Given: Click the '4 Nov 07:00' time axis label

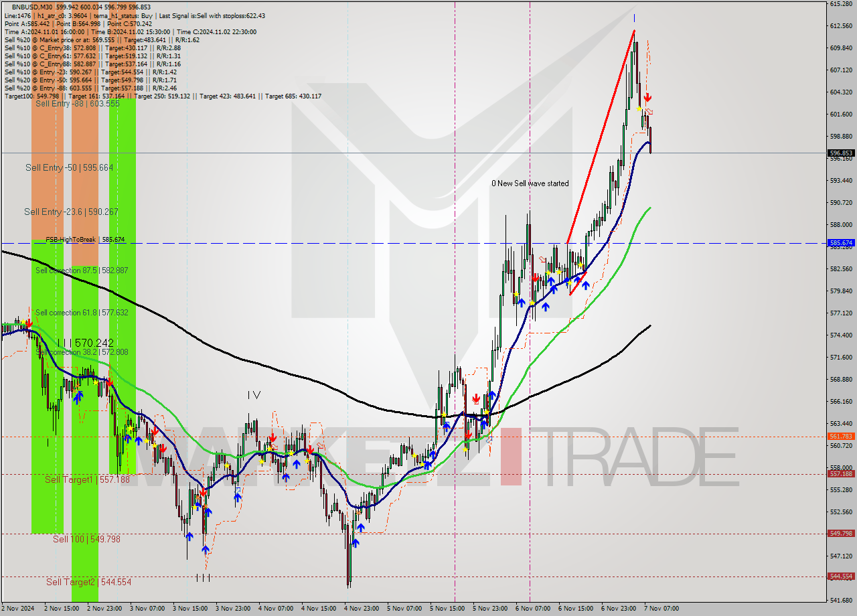Looking at the screenshot, I should (x=277, y=609).
